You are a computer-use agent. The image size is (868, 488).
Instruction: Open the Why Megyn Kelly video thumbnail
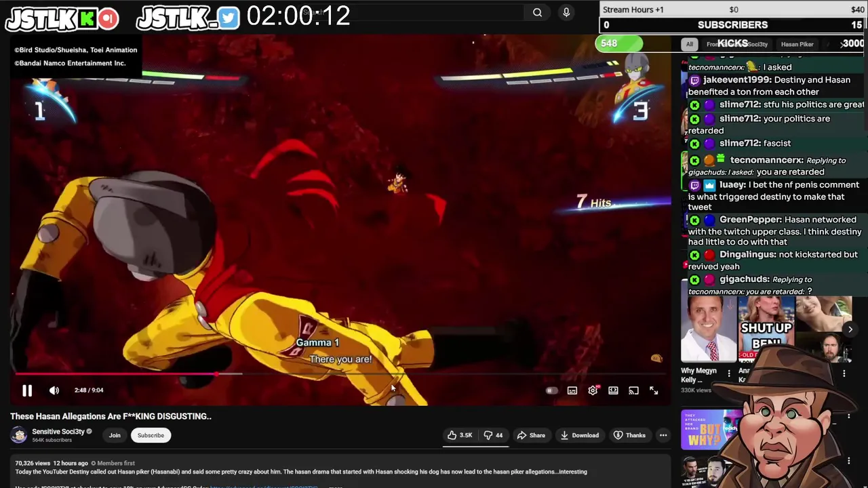click(x=708, y=329)
